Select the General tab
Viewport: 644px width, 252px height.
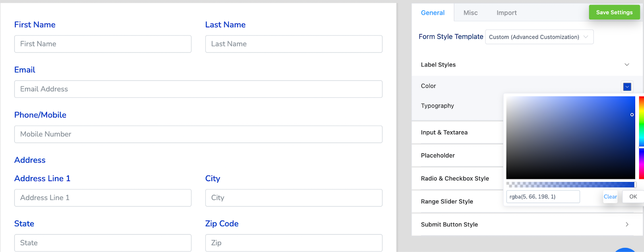click(x=433, y=13)
